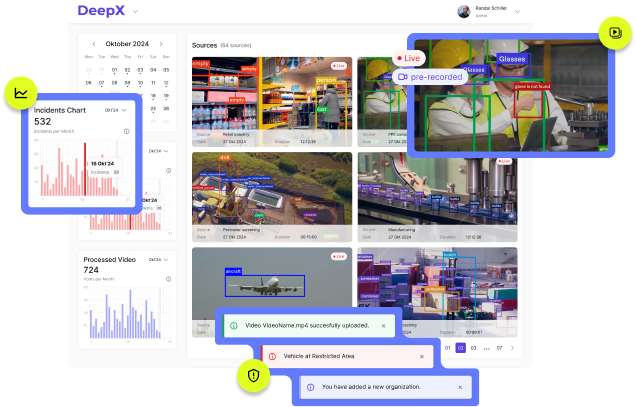
Task: Click the info icon in Incidents Chart
Action: click(x=126, y=131)
